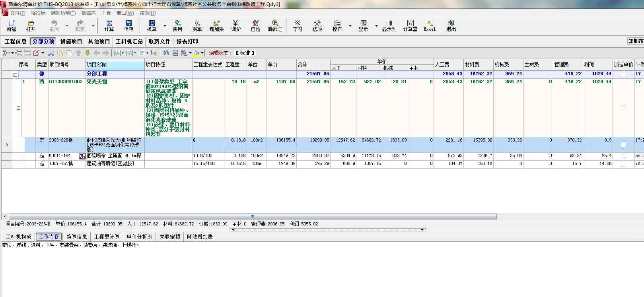The height and width of the screenshot is (297, 644).
Task: Click the 块 (block) toolbar icon
Action: click(117, 53)
